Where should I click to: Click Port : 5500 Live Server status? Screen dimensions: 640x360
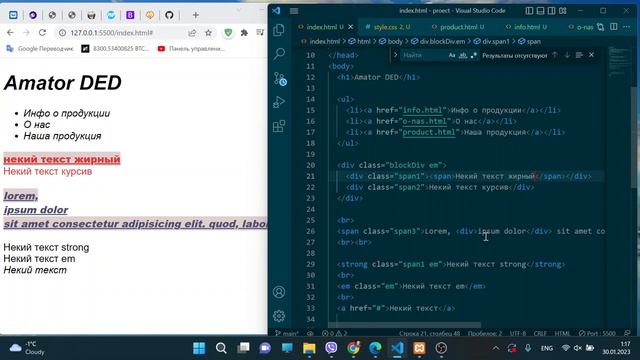(x=597, y=333)
